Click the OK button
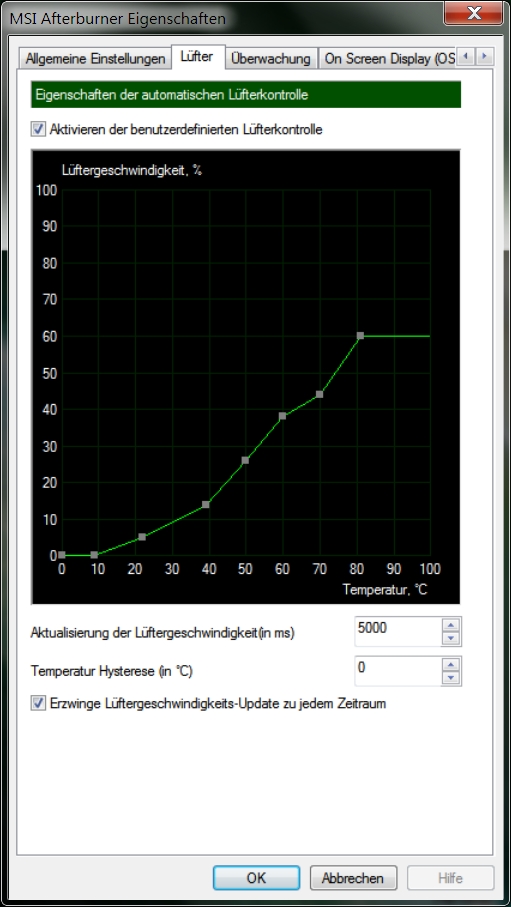This screenshot has height=907, width=511. tap(256, 877)
